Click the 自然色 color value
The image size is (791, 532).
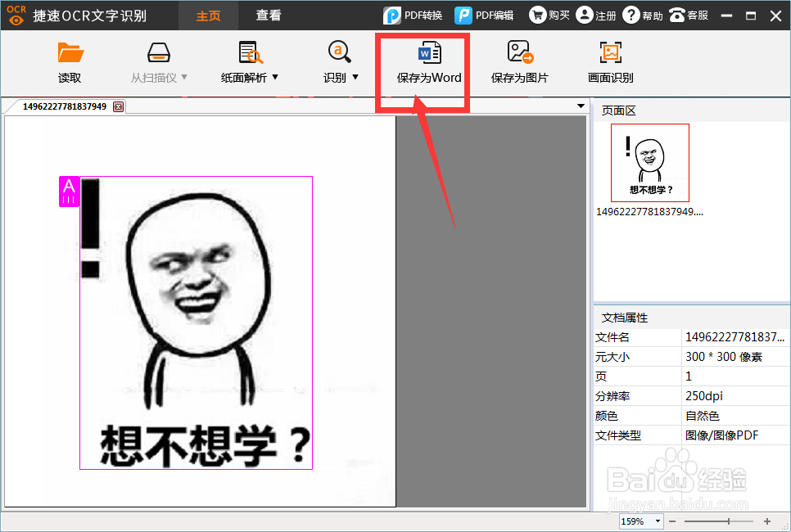(x=703, y=416)
